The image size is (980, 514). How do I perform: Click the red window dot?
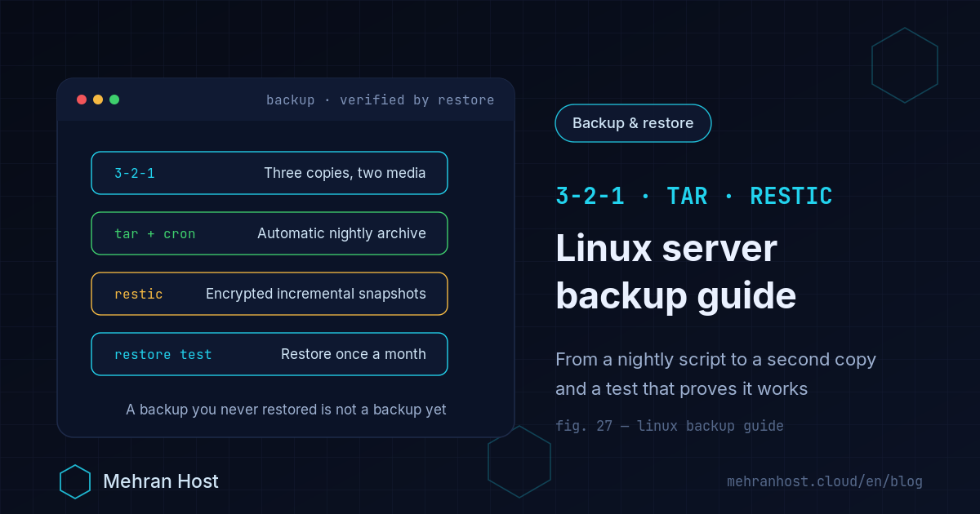point(82,100)
